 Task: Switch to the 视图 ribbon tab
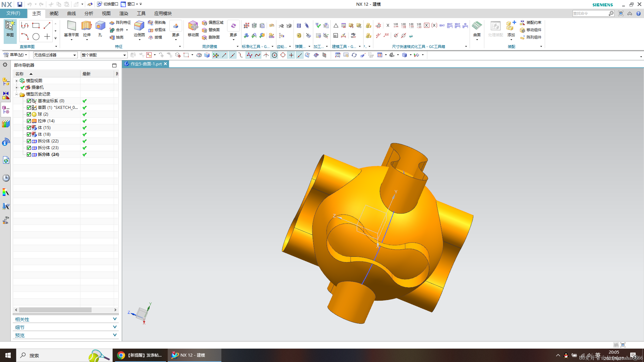(106, 13)
